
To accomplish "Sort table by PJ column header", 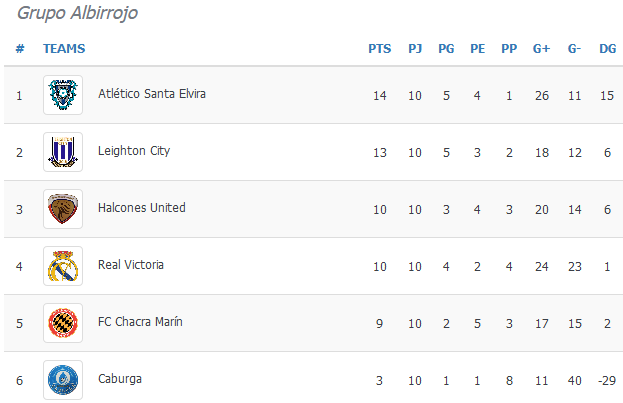I will pyautogui.click(x=415, y=48).
